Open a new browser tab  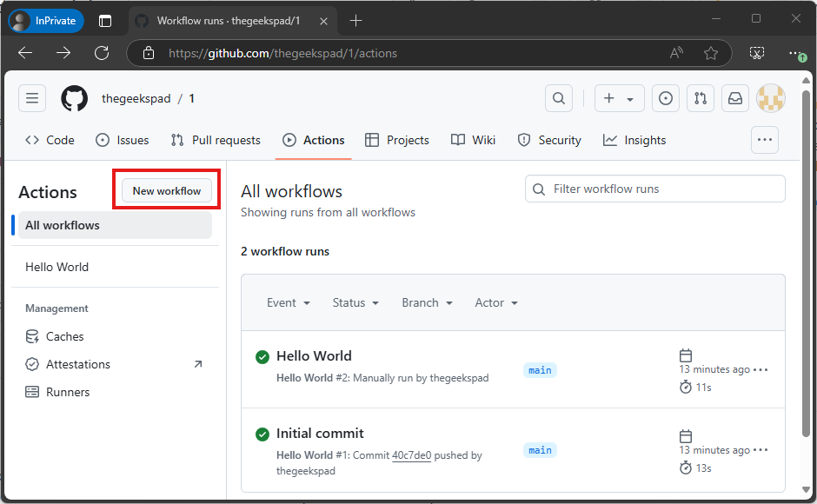coord(355,21)
